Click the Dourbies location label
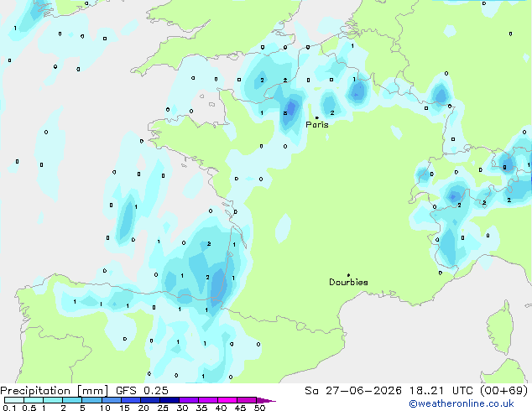 coord(348,282)
